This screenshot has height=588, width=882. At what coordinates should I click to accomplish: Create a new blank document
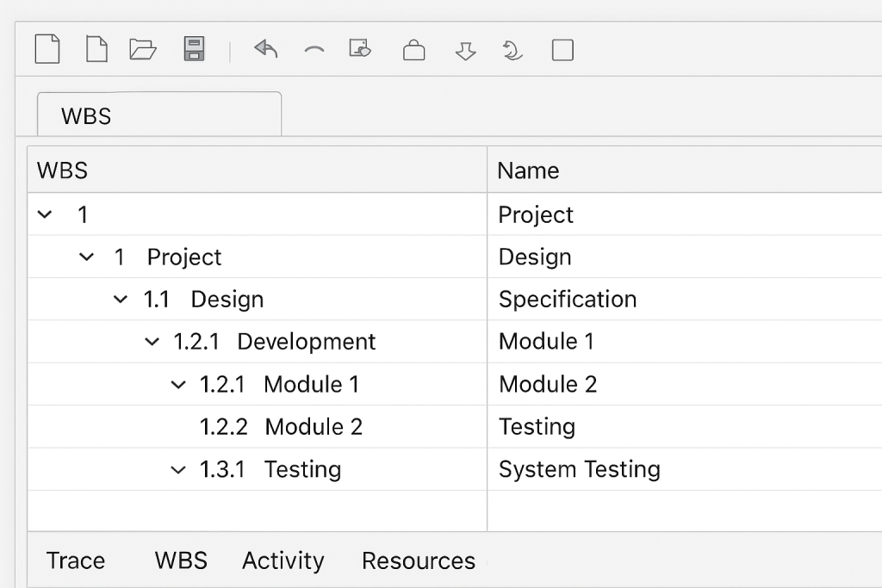click(96, 50)
